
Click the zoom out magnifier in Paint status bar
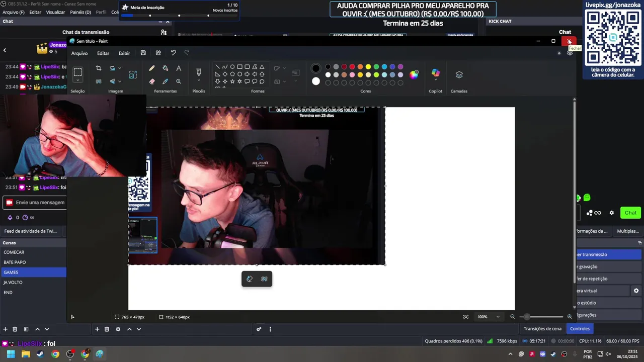[x=513, y=317]
